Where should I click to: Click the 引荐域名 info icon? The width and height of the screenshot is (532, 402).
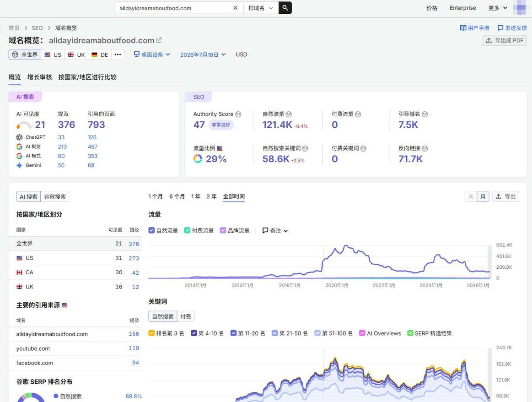click(425, 114)
